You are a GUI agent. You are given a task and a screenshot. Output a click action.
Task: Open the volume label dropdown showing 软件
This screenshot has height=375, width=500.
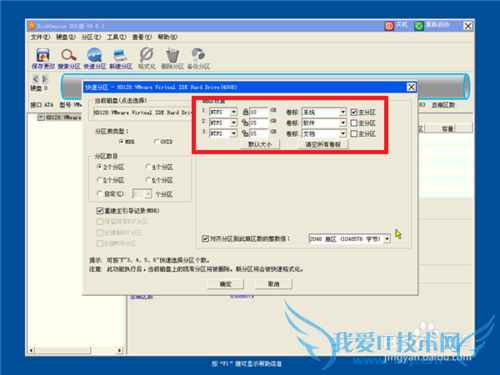pyautogui.click(x=343, y=123)
